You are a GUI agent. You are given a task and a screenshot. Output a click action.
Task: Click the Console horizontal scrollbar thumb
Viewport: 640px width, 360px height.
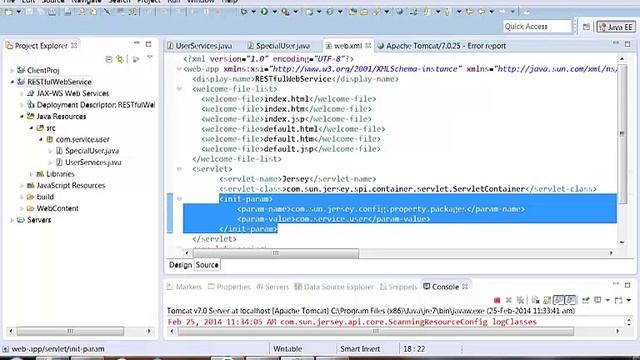click(x=376, y=331)
